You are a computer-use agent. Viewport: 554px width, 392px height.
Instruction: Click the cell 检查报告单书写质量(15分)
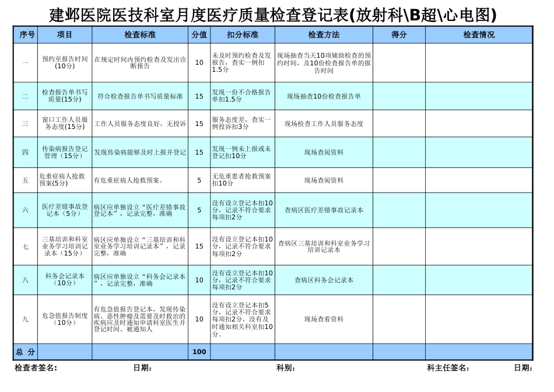click(x=65, y=96)
